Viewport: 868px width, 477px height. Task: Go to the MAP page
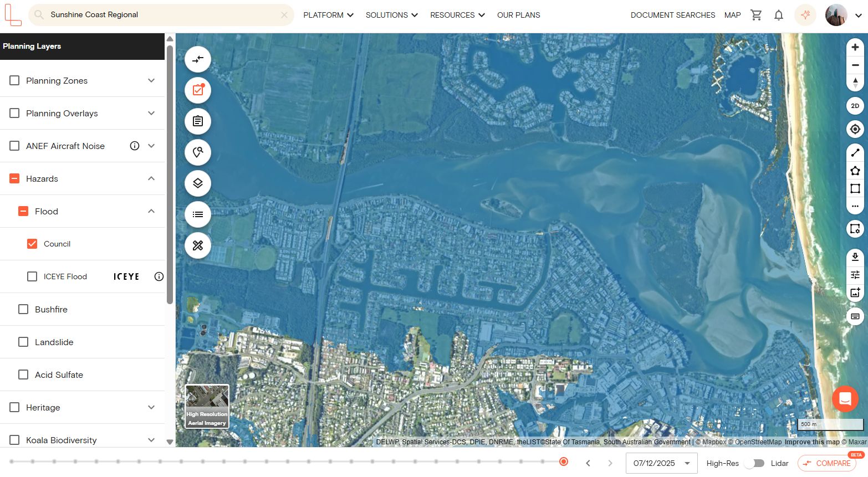click(733, 15)
